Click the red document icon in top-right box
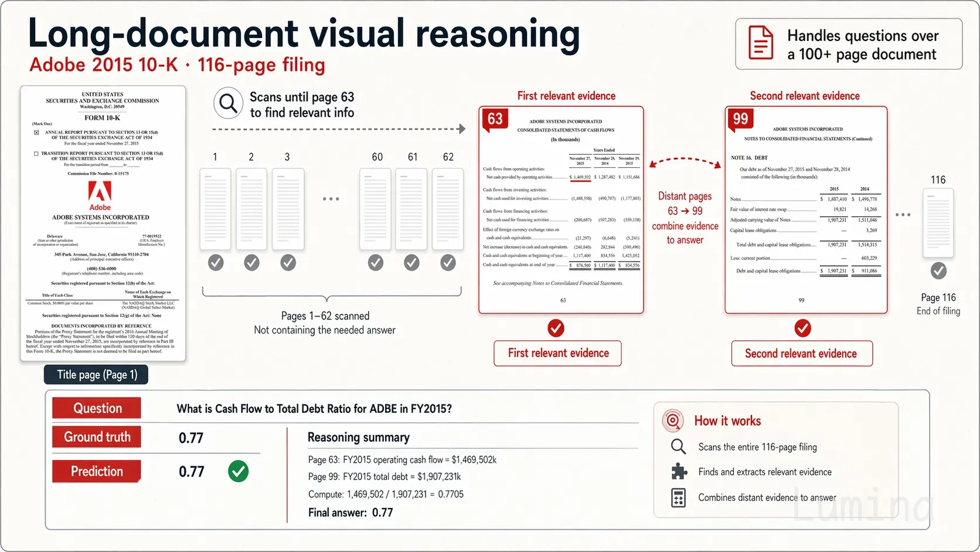The width and height of the screenshot is (980, 552). click(x=761, y=43)
